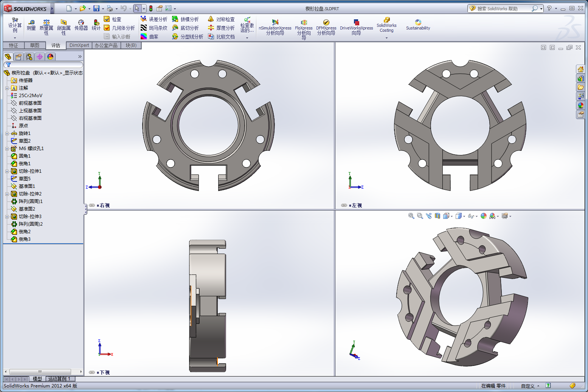Open Statistics (统计) tool
Image resolution: width=588 pixels, height=392 pixels.
(x=96, y=25)
